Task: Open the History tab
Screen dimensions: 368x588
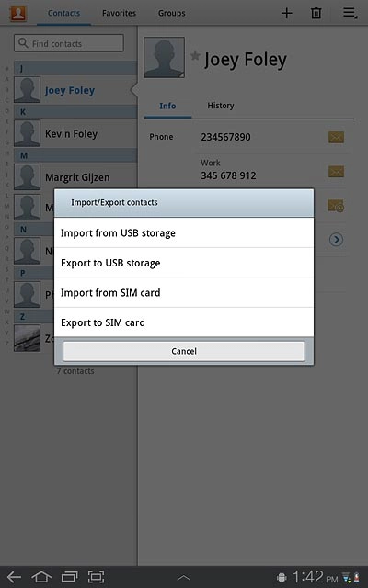Action: point(221,107)
